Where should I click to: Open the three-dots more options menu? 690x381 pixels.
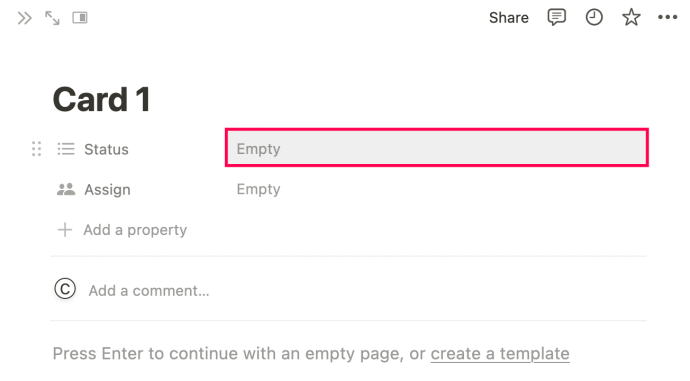click(x=668, y=18)
